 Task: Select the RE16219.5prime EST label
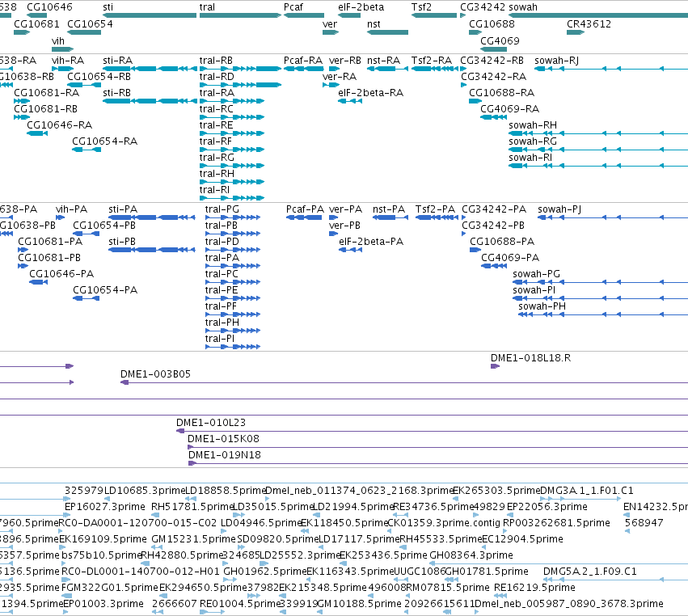pyautogui.click(x=534, y=588)
